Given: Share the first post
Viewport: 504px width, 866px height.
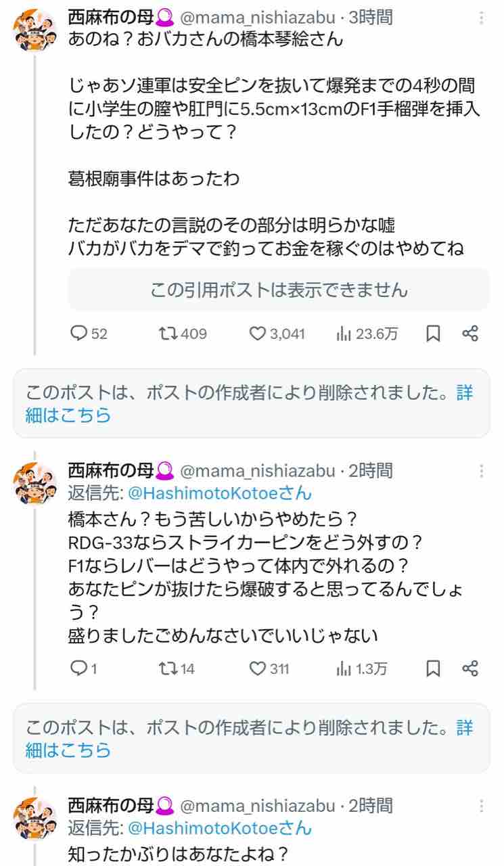Looking at the screenshot, I should [x=470, y=333].
